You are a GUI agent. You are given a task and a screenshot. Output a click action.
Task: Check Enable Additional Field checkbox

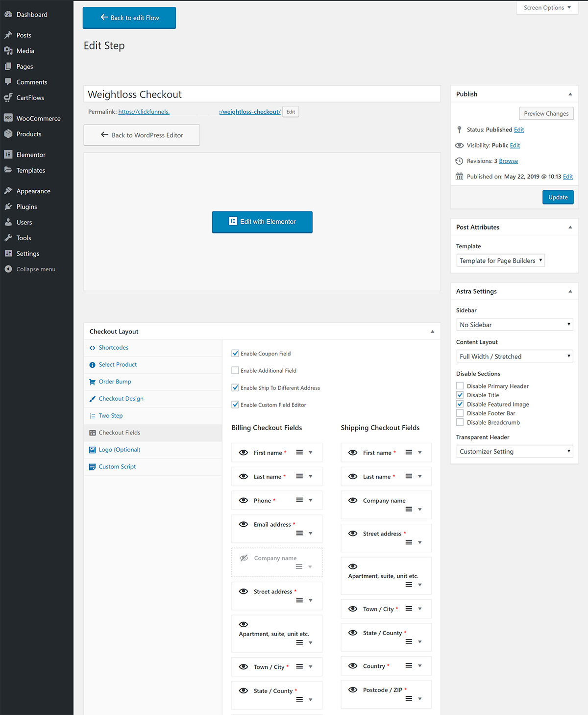tap(235, 370)
